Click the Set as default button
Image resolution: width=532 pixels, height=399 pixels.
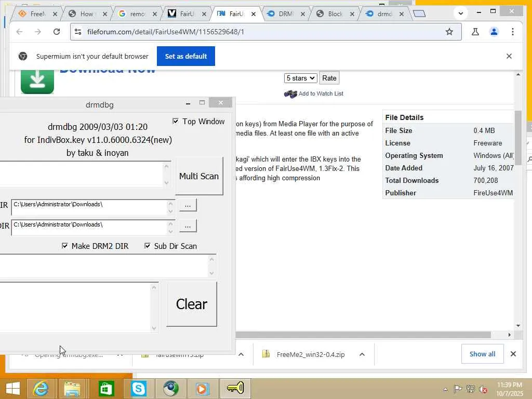186,56
